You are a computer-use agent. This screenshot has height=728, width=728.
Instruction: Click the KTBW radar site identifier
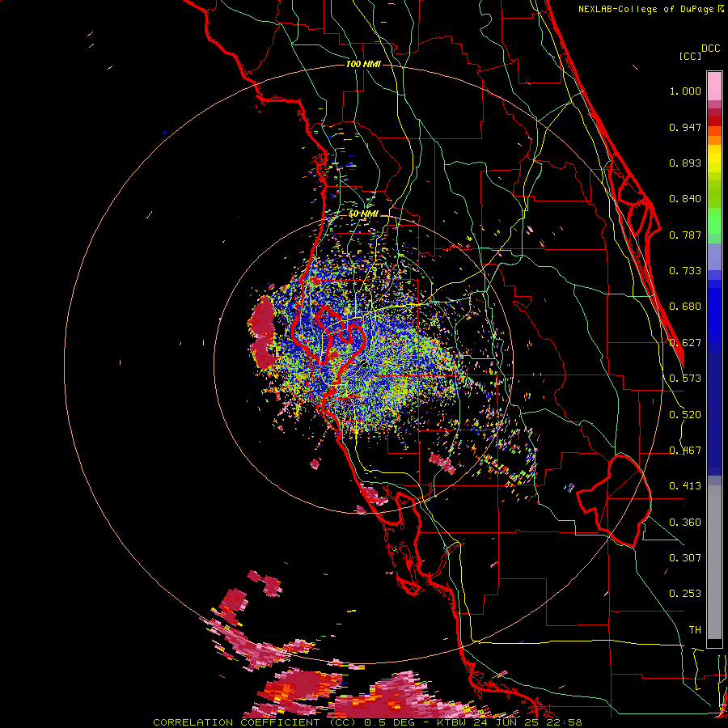pos(453,722)
